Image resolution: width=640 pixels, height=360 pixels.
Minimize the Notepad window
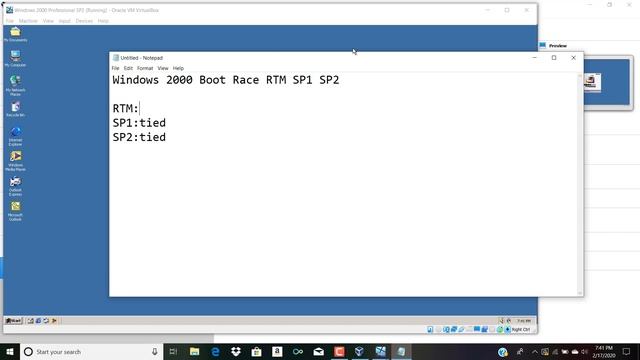pos(534,58)
